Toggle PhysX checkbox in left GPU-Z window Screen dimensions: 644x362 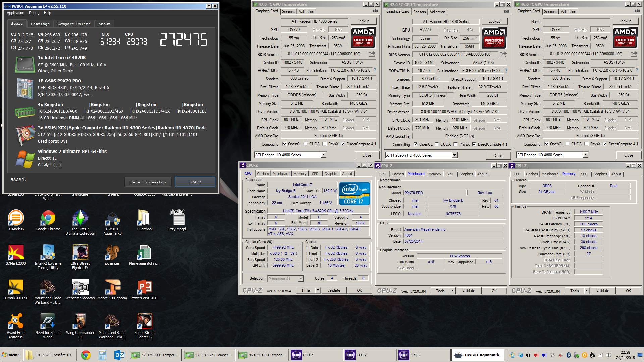324,144
